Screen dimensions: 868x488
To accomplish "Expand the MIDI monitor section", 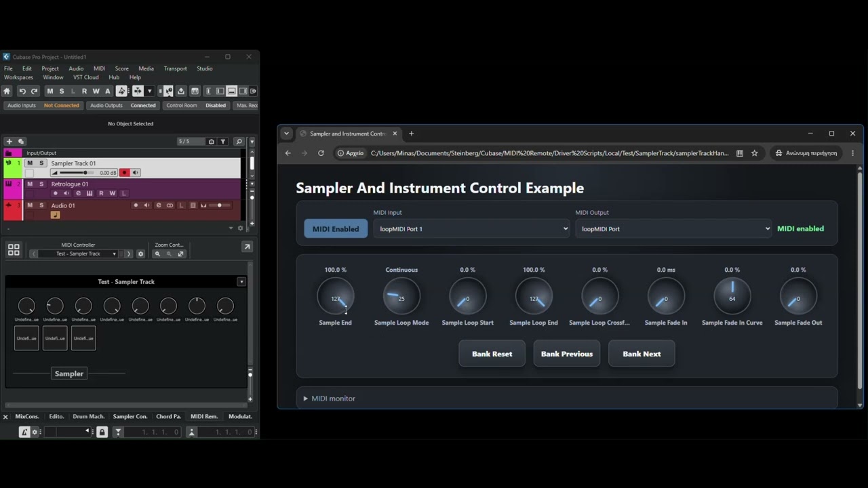I will tap(329, 399).
